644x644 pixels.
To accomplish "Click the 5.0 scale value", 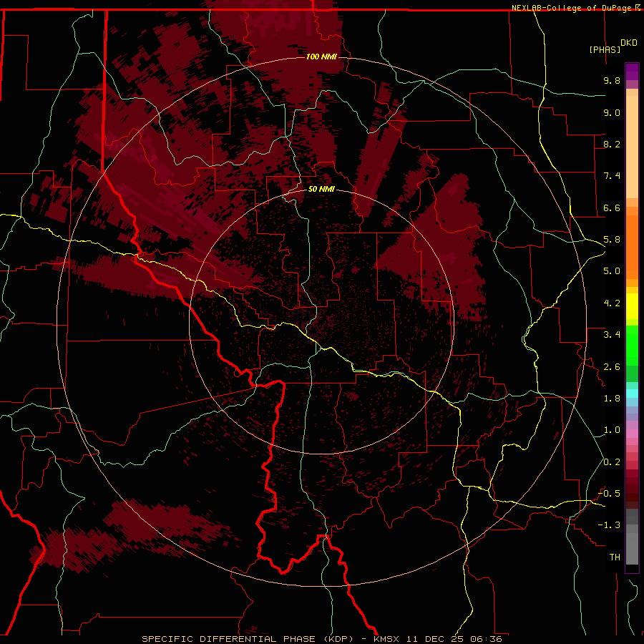I will (x=612, y=271).
